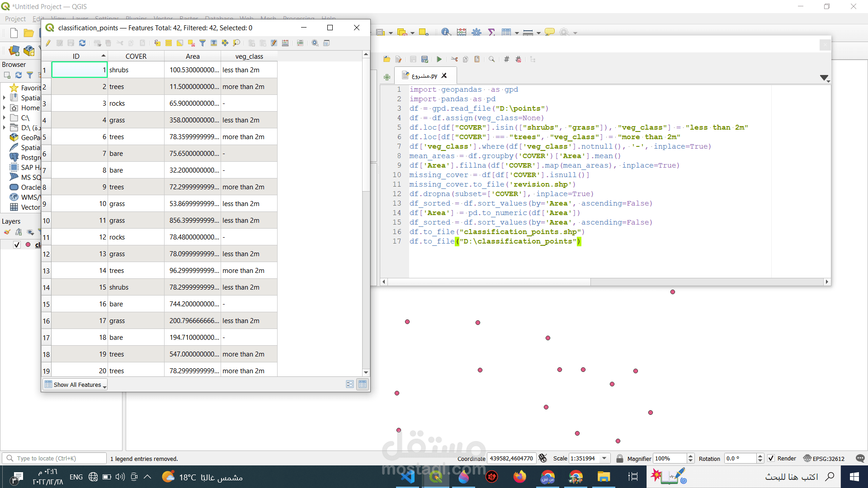Viewport: 868px width, 488px height.
Task: Toggle the scale lock icon
Action: pos(620,458)
